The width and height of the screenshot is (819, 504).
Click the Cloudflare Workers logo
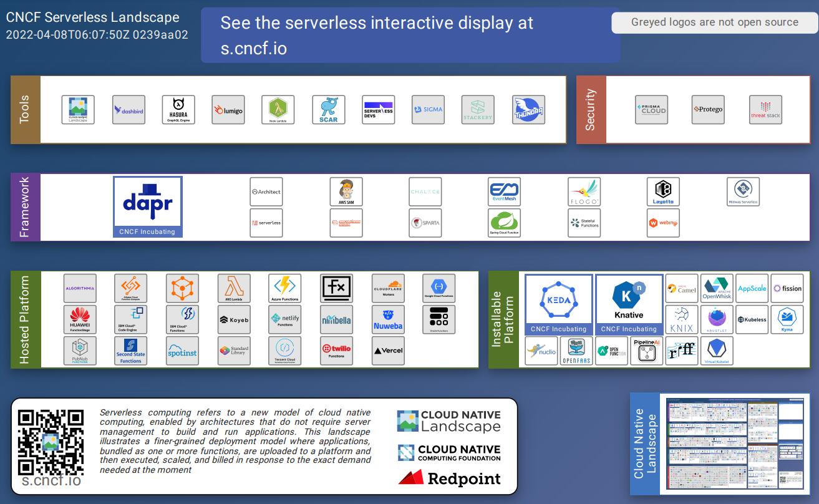[x=388, y=289]
